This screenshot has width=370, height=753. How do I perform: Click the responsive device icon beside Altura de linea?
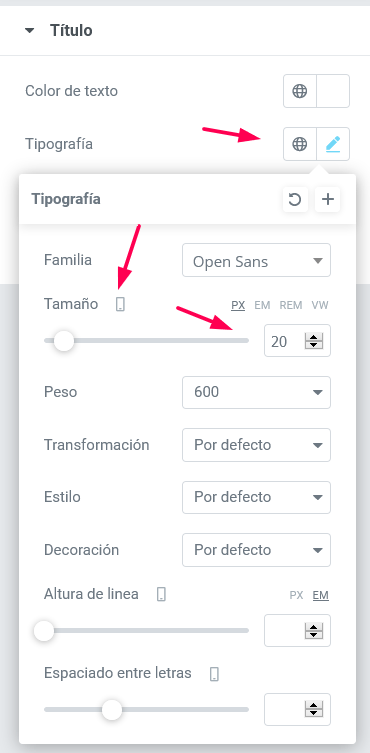161,595
